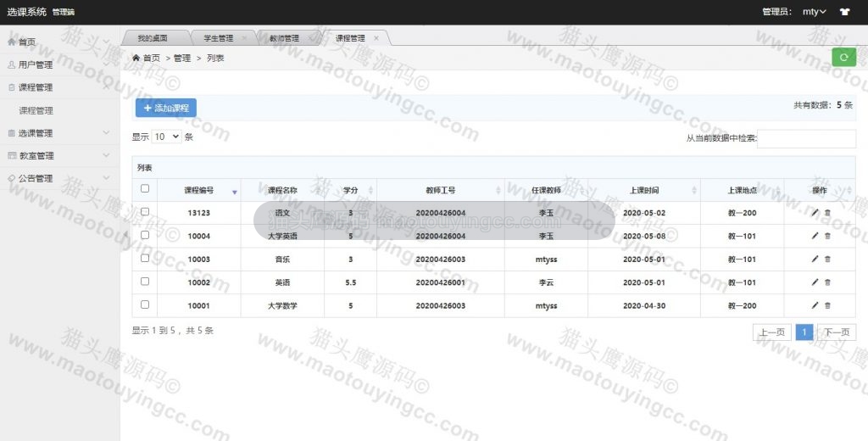Screen dimensions: 868x441
Task: Click 首页 breadcrumb link
Action: click(x=152, y=59)
